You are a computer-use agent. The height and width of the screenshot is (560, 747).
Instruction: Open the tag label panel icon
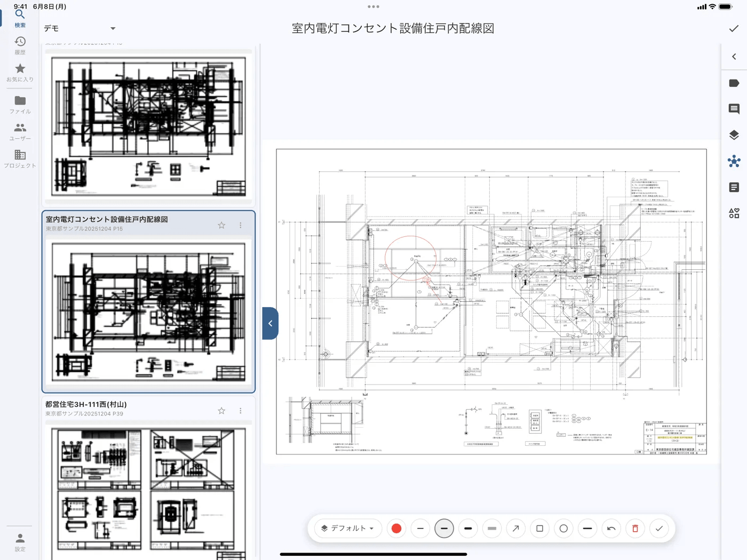click(734, 83)
